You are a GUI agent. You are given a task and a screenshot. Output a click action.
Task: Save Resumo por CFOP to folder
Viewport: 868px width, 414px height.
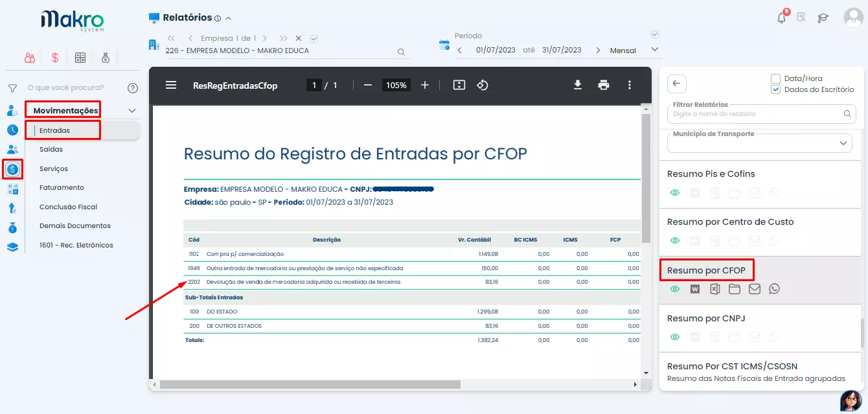[x=734, y=289]
